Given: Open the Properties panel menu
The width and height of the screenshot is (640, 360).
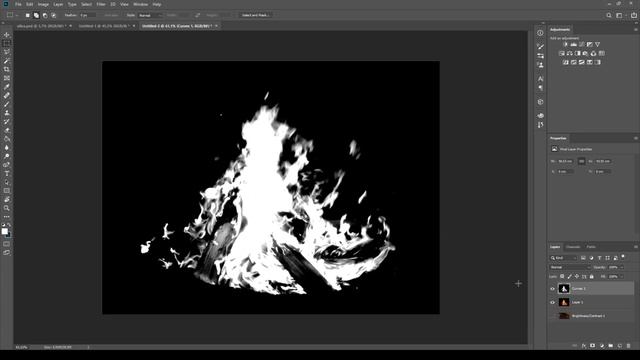Looking at the screenshot, I should [636, 138].
